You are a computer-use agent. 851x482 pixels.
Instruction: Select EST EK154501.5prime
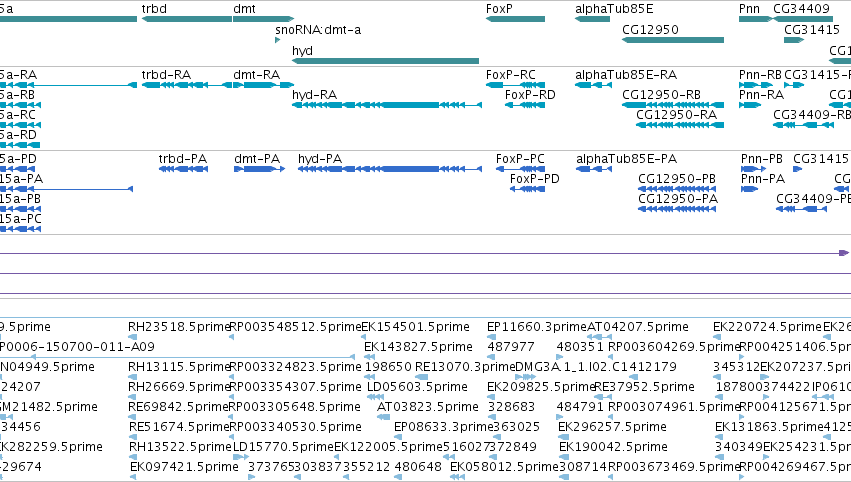pyautogui.click(x=416, y=327)
